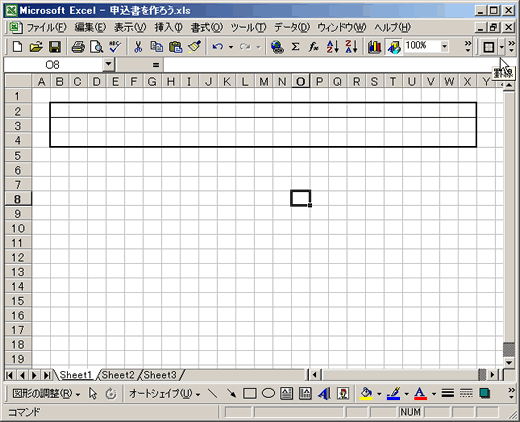The height and width of the screenshot is (422, 520).
Task: Show more Drawing toolbar buttons chevron
Action: [511, 394]
